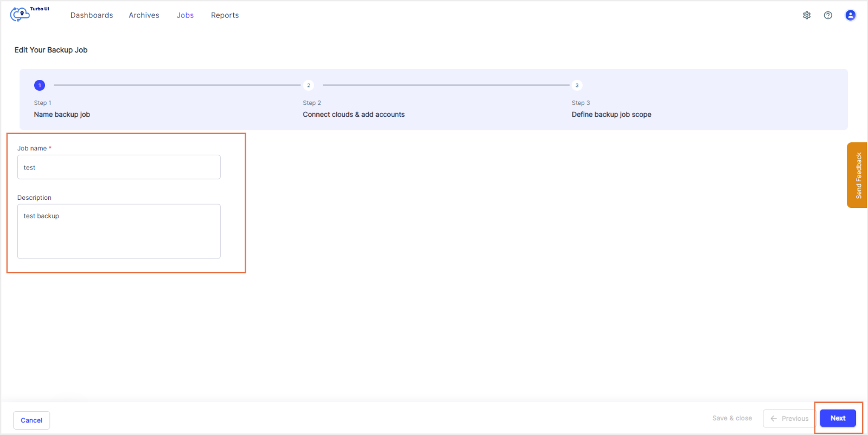
Task: Open the settings gear icon
Action: pos(807,15)
